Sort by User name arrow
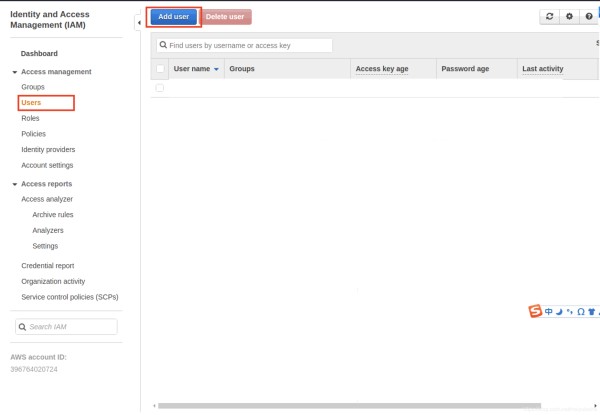Image resolution: width=600 pixels, height=415 pixels. [x=216, y=69]
